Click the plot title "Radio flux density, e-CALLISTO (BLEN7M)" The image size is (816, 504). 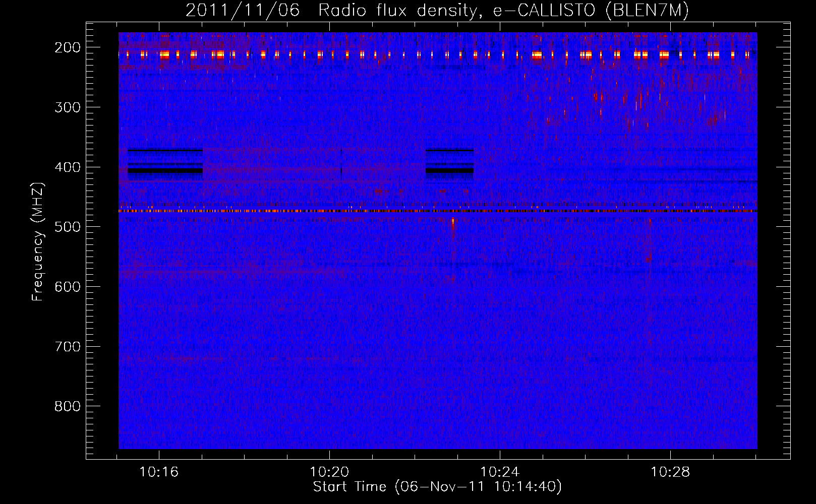503,11
